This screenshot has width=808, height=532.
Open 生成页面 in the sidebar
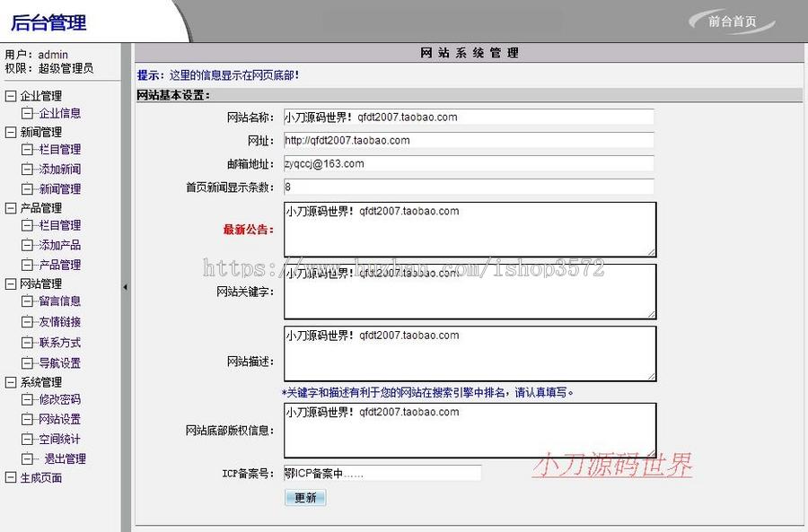[x=40, y=477]
